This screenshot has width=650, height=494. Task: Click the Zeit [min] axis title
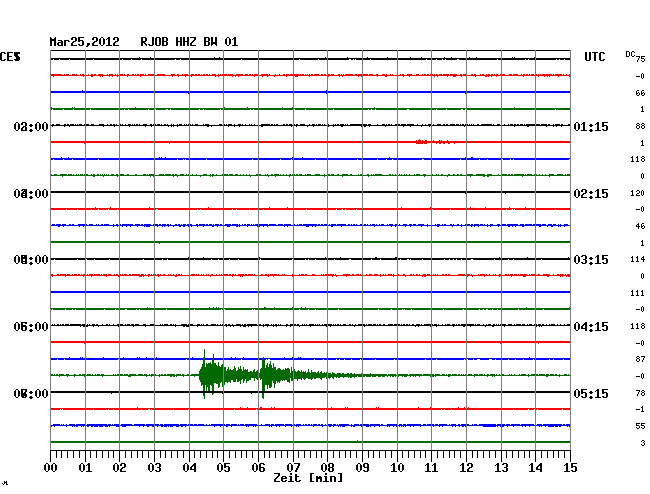pos(308,478)
